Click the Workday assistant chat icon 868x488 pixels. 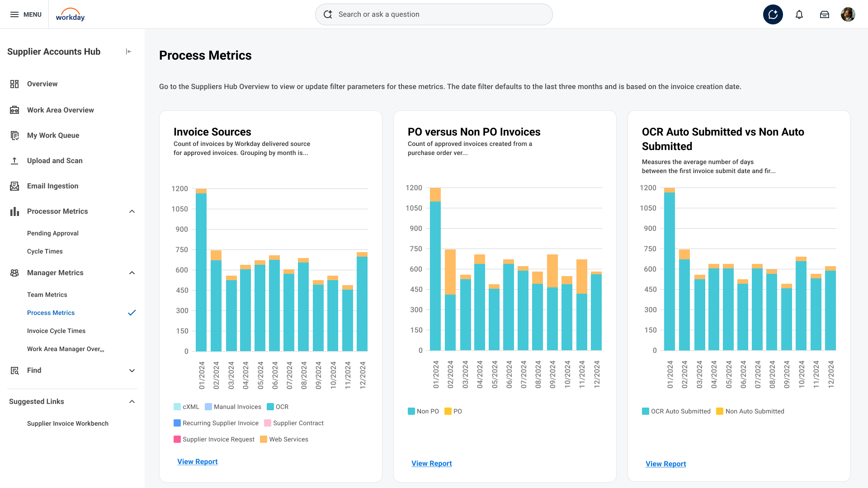point(773,14)
